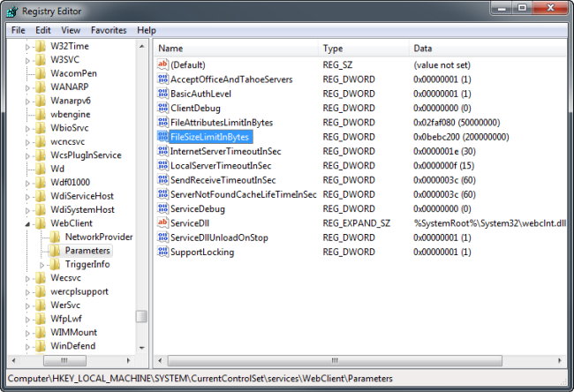Click the ServiceDll string value icon
This screenshot has height=392, width=574.
162,223
